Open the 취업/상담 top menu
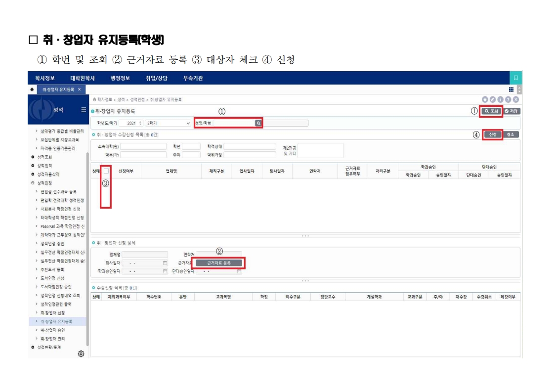The width and height of the screenshot is (554, 392). click(x=156, y=78)
